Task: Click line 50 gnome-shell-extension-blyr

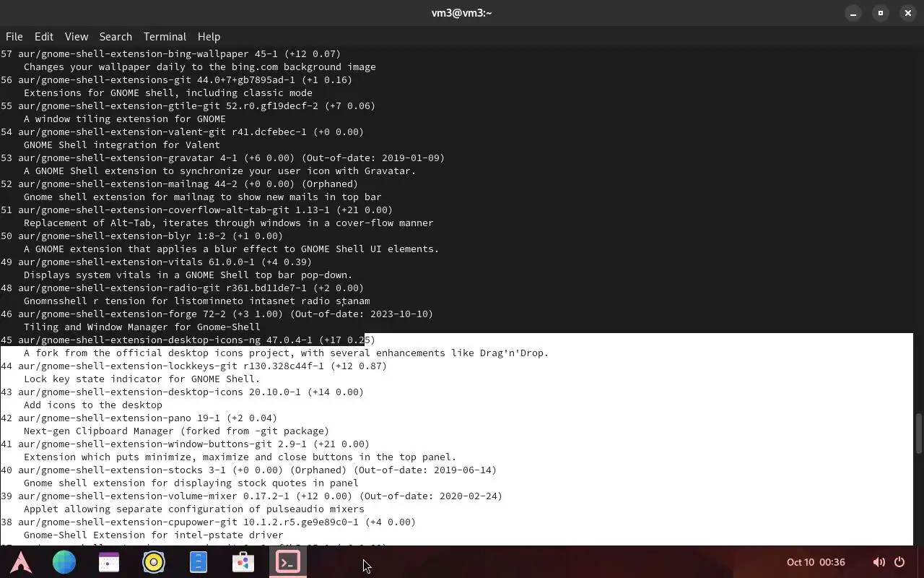Action: [x=141, y=236]
